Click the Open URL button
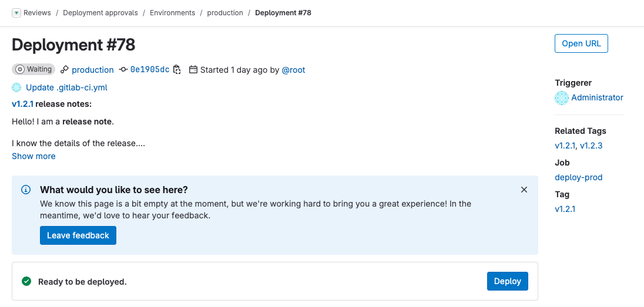Image resolution: width=644 pixels, height=307 pixels. coord(581,43)
